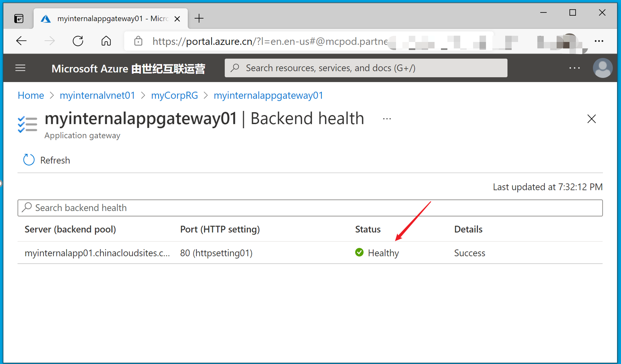The image size is (621, 364).
Task: Click the browser forward arrow
Action: (50, 41)
